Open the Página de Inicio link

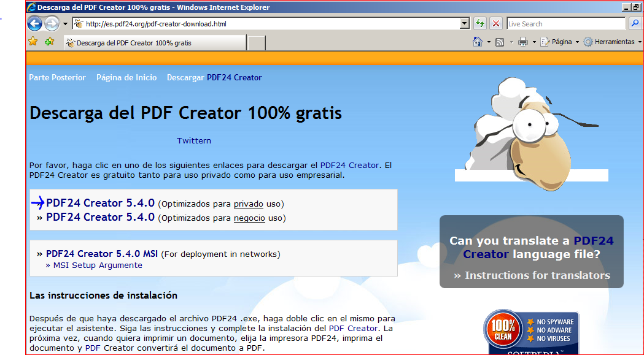pyautogui.click(x=126, y=78)
